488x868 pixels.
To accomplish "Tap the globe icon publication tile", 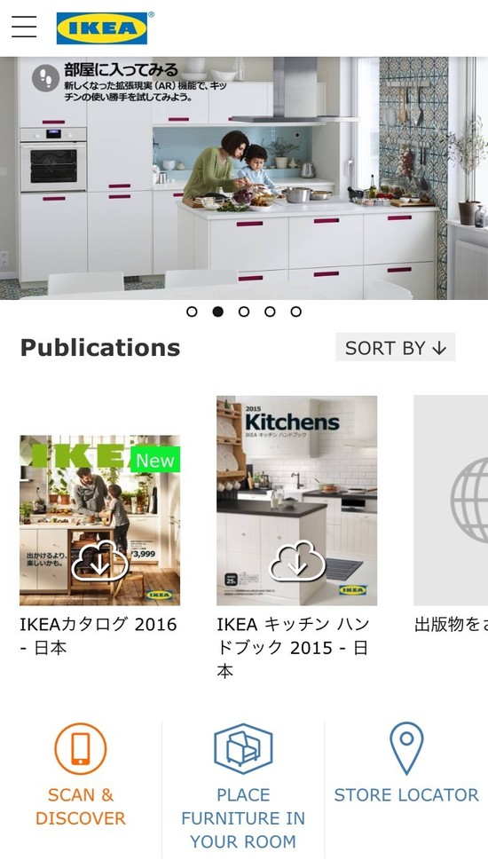I will (x=451, y=500).
